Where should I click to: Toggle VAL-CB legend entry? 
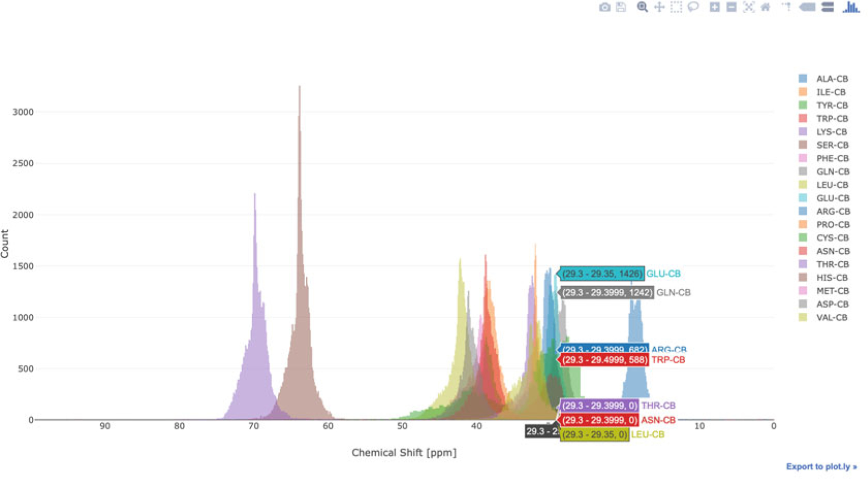823,317
